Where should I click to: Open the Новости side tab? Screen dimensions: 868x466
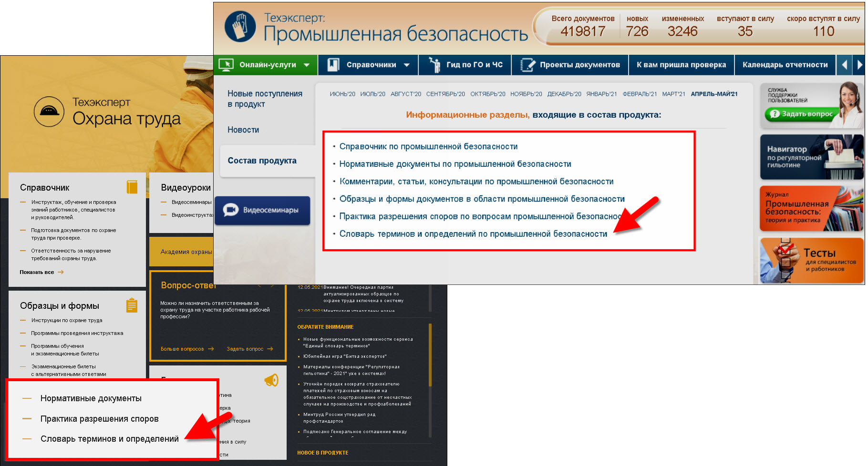pos(243,130)
